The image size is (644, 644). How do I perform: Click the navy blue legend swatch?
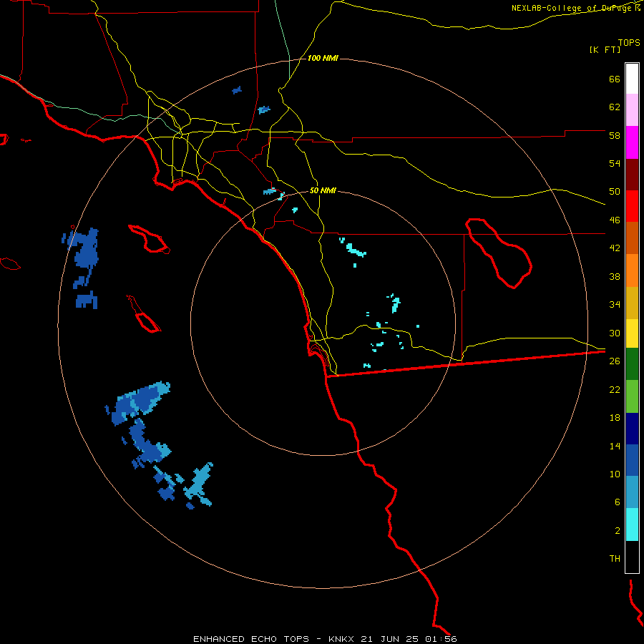click(632, 429)
